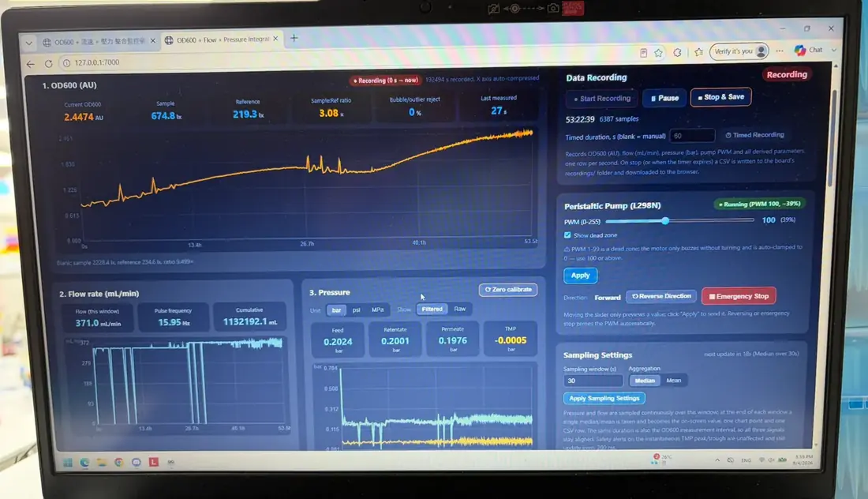Open browser extensions icon
Screen dimensions: 868x499
point(678,52)
